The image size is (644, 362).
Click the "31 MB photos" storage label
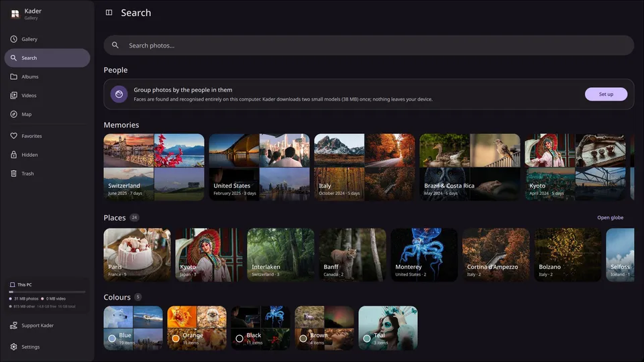pyautogui.click(x=26, y=299)
